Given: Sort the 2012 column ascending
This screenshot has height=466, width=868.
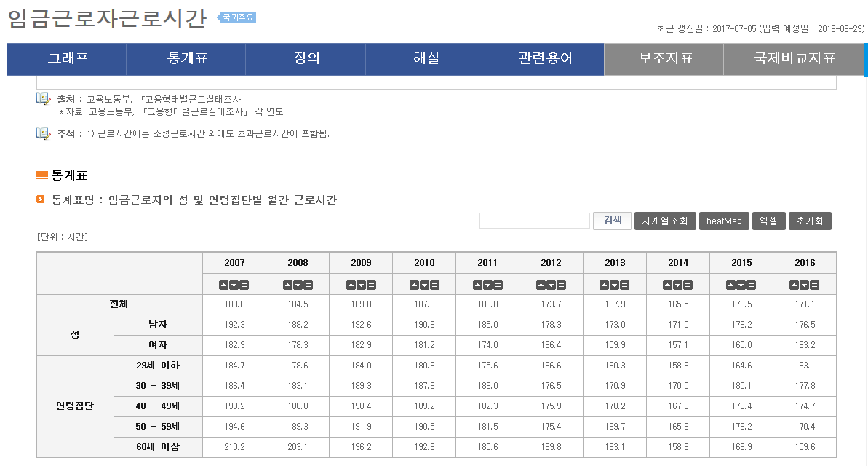Looking at the screenshot, I should pos(541,285).
